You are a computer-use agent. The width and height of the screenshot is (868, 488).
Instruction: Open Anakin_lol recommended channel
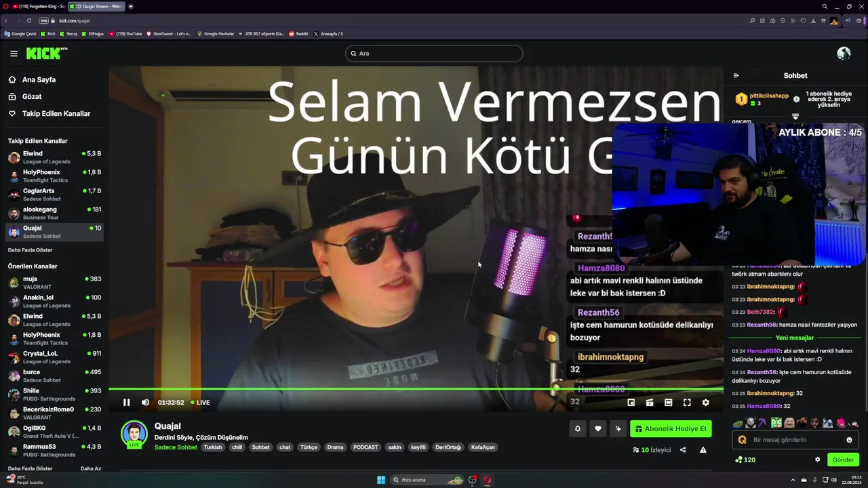click(54, 301)
